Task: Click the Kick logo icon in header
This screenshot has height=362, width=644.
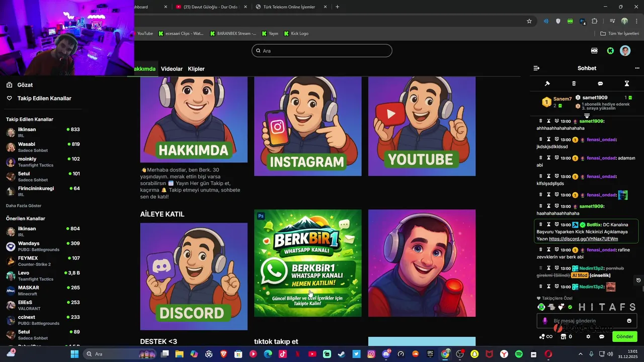Action: pos(610,51)
